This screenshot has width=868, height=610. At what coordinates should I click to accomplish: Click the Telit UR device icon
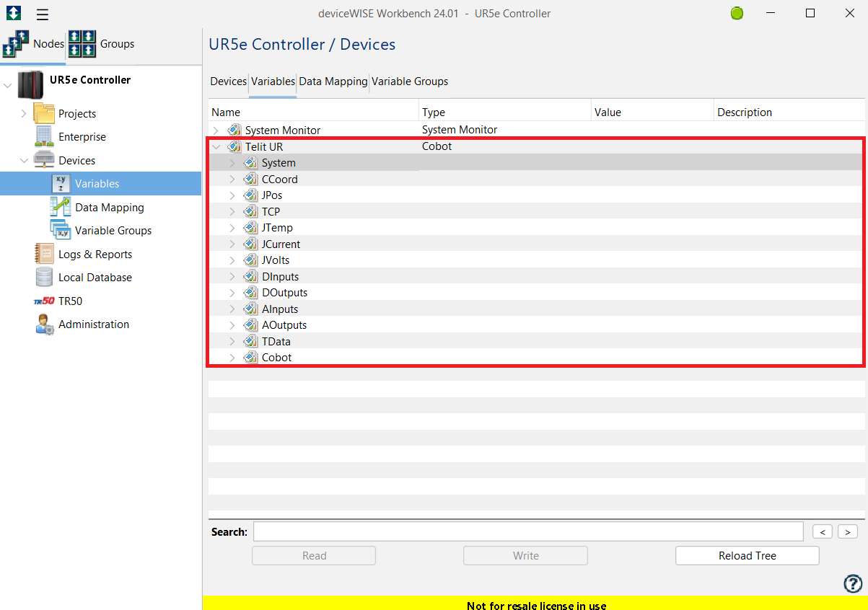(x=234, y=146)
